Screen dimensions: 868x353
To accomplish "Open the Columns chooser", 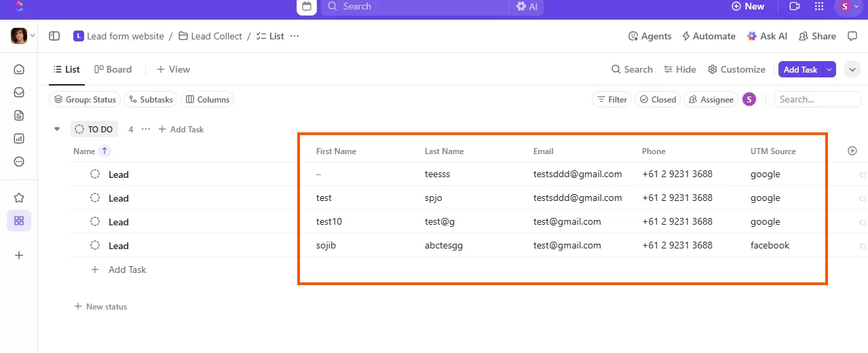I will tap(208, 99).
